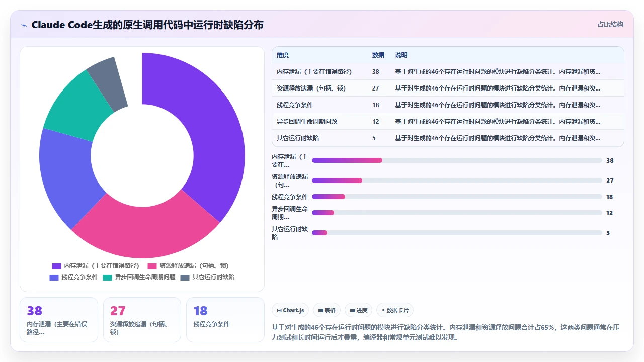Select the 进度 chip

click(358, 310)
